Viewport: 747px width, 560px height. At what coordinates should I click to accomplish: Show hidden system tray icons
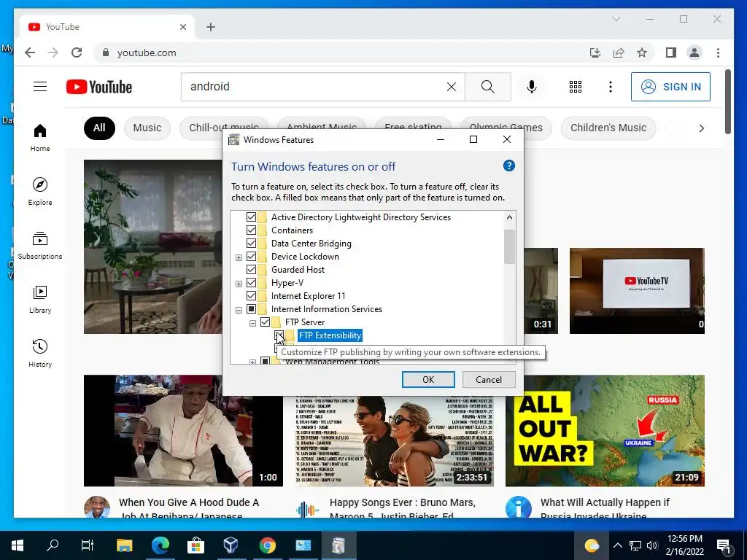[x=617, y=545]
